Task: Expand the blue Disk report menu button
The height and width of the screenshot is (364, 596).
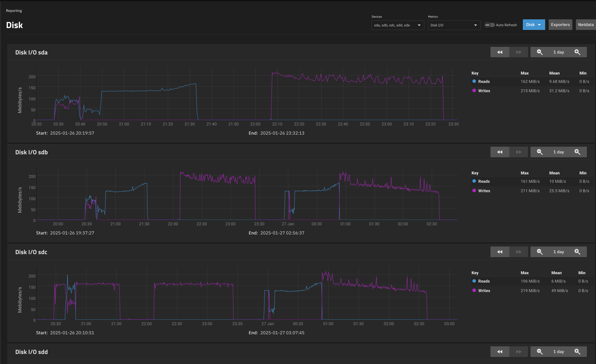Action: click(x=534, y=25)
